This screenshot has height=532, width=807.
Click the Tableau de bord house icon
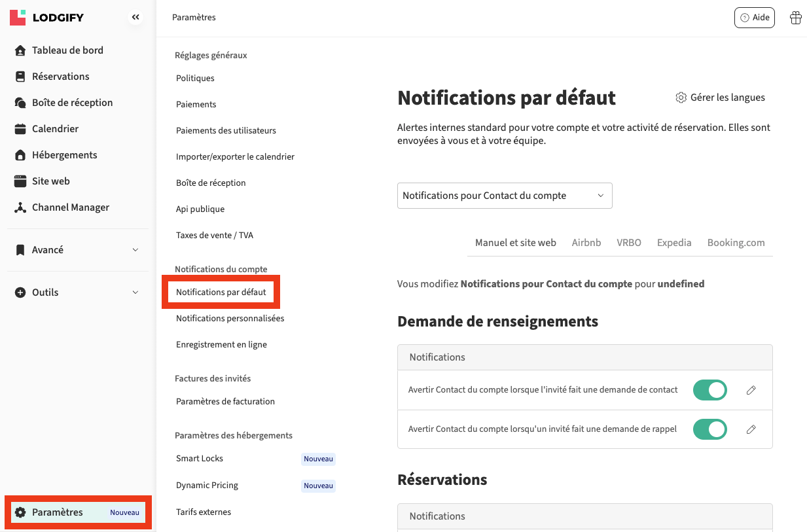[x=20, y=50]
